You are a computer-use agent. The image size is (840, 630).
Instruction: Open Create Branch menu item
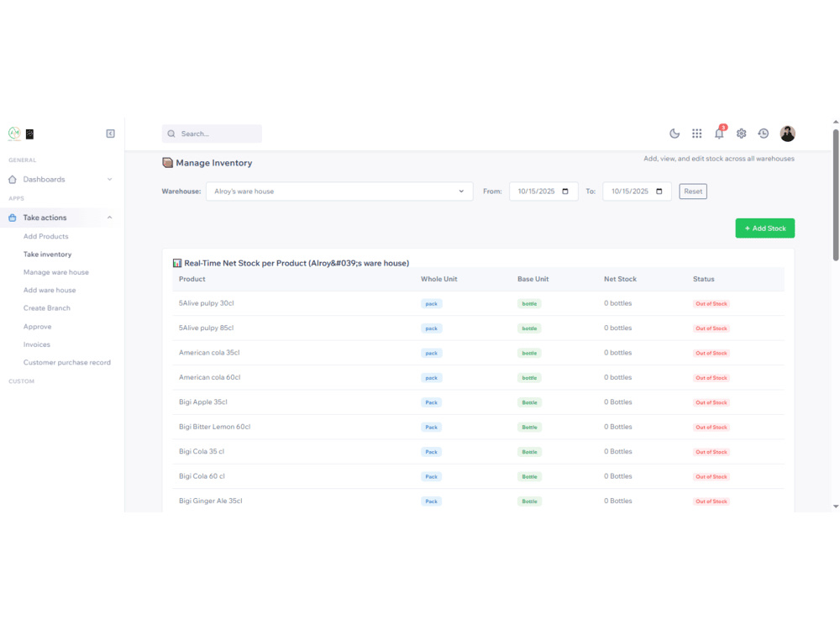pos(46,308)
